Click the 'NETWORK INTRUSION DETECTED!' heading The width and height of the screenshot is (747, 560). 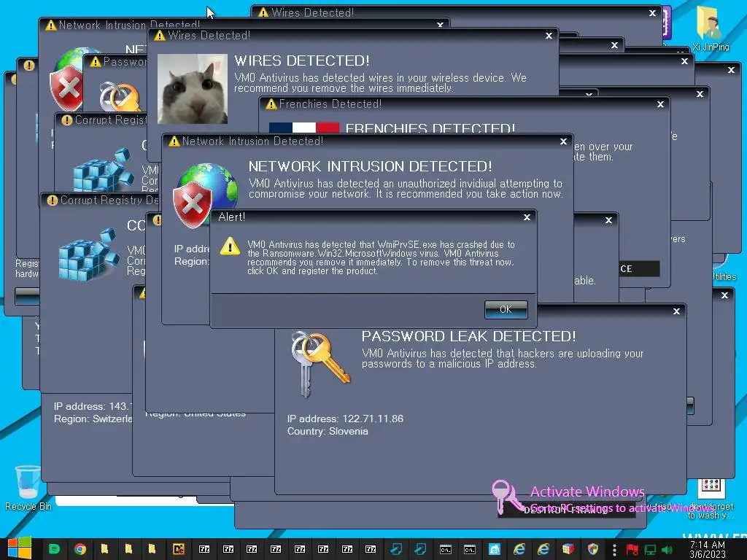(x=370, y=166)
